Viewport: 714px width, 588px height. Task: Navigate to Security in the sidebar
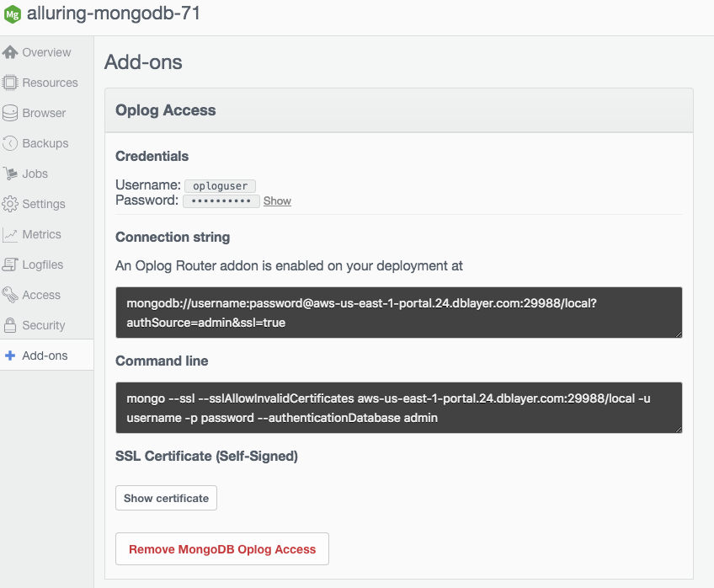tap(44, 324)
